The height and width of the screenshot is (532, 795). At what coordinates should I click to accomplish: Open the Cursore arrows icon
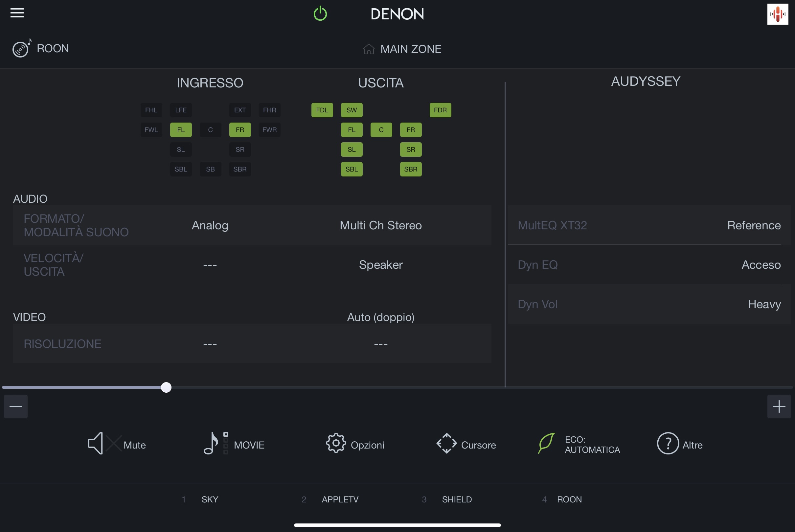click(x=447, y=444)
